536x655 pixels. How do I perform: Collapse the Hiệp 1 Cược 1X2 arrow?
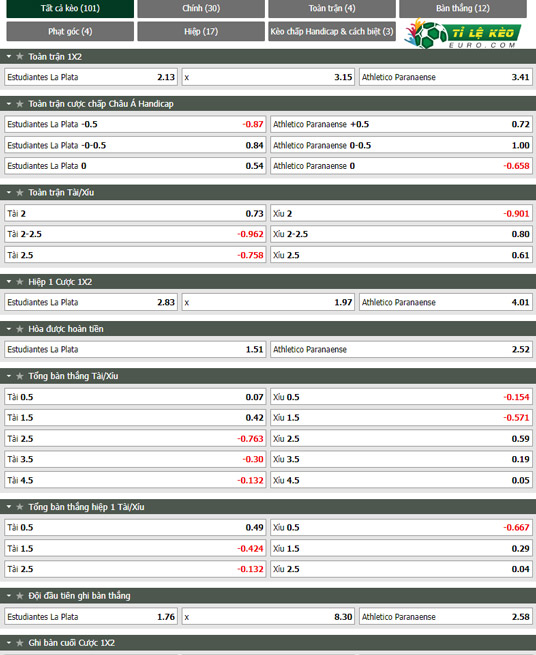coord(9,282)
